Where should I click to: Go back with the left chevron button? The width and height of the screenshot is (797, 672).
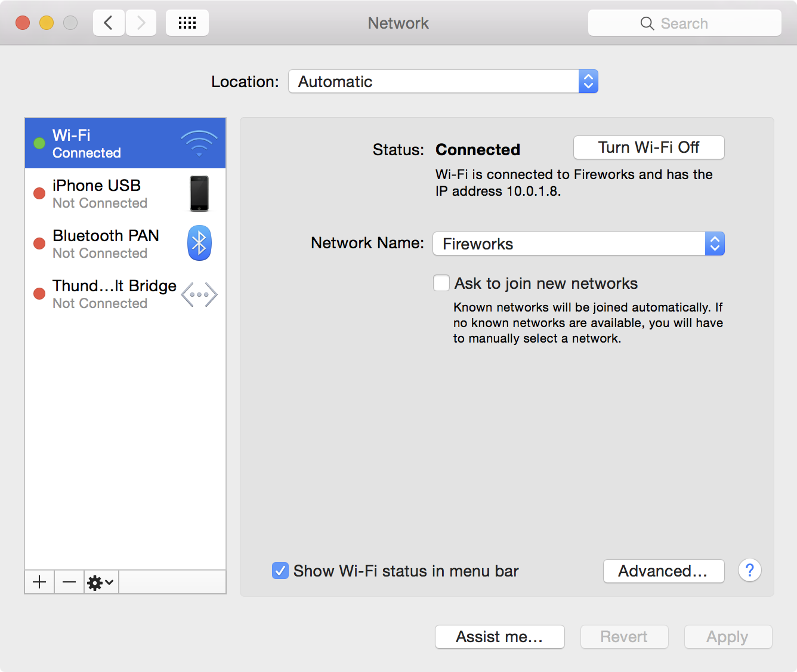point(109,23)
